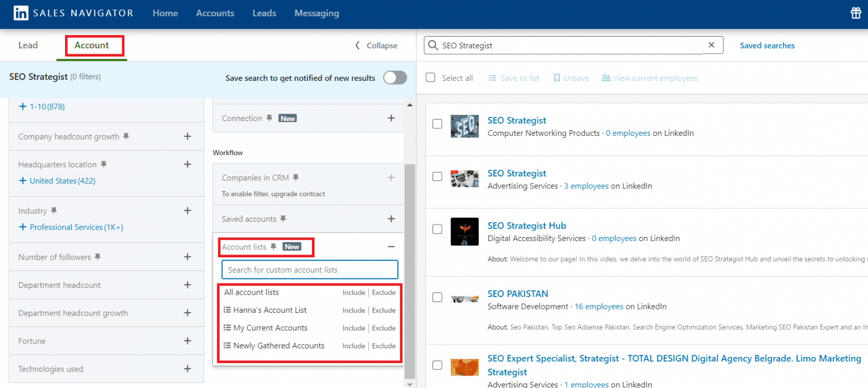Click the custom account lists search field
Screen dimensions: 868x388
click(x=309, y=270)
